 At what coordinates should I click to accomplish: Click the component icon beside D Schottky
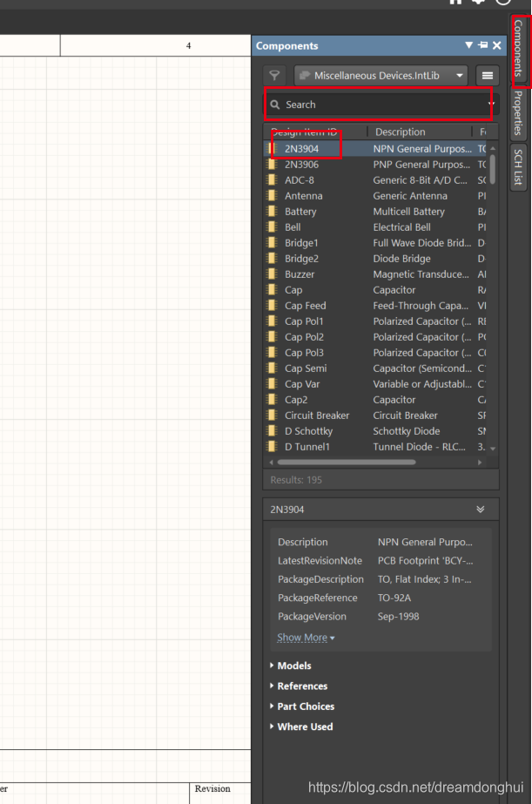tap(272, 431)
